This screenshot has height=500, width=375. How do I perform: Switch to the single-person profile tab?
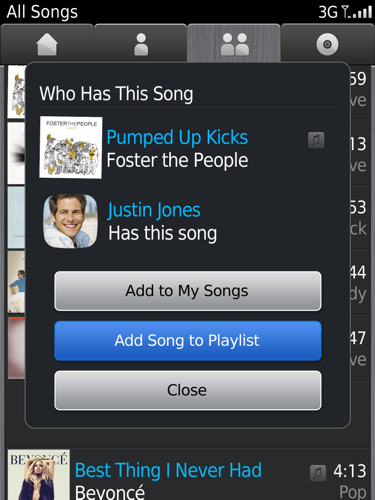[x=141, y=44]
